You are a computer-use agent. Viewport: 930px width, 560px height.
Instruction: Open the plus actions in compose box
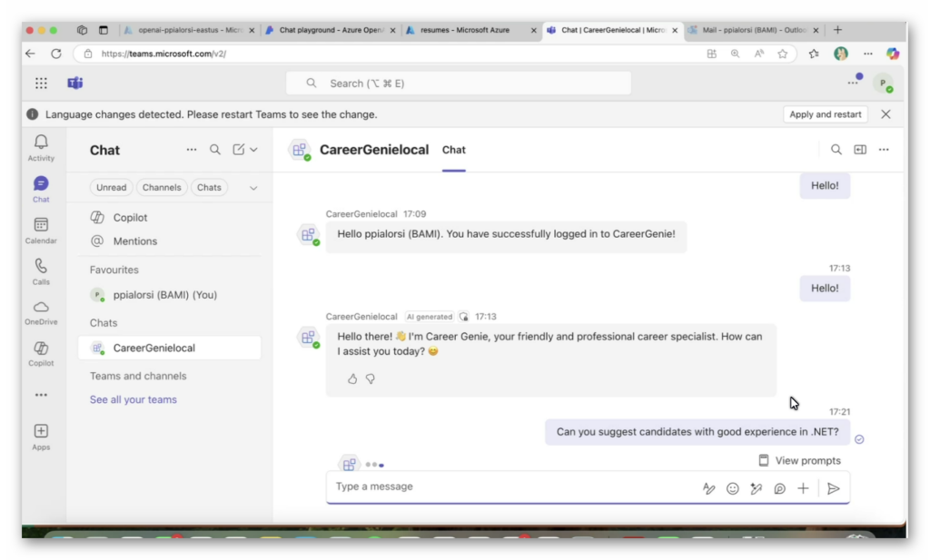coord(803,488)
